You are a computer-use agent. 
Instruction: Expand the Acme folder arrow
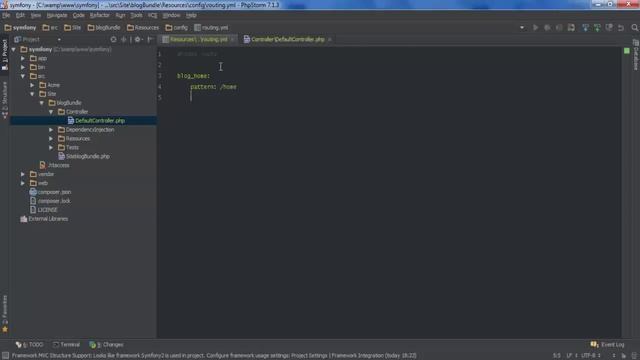coord(32,85)
